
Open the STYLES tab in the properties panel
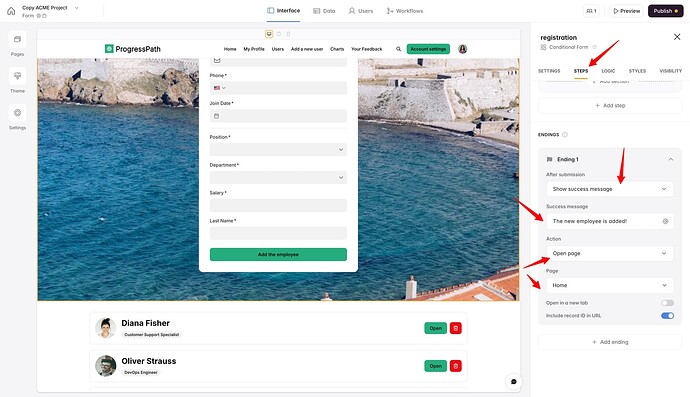click(x=637, y=71)
